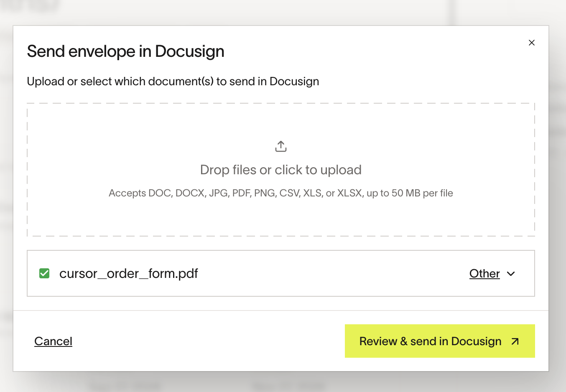Click the external arrow icon on the Review button
The height and width of the screenshot is (392, 566).
(515, 341)
